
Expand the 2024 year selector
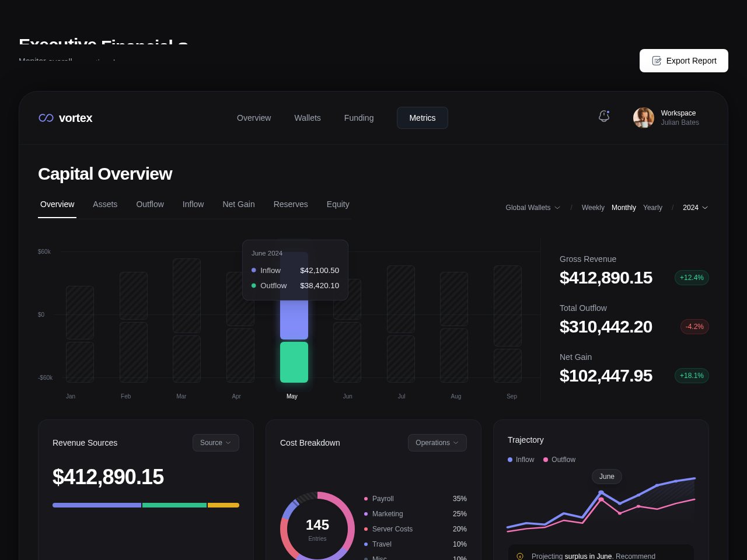[x=694, y=208]
